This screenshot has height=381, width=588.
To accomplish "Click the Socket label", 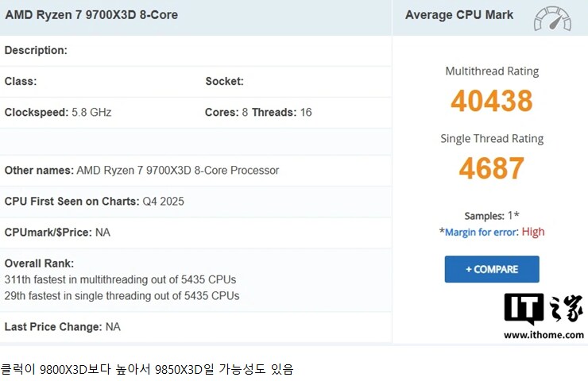I will pos(224,81).
